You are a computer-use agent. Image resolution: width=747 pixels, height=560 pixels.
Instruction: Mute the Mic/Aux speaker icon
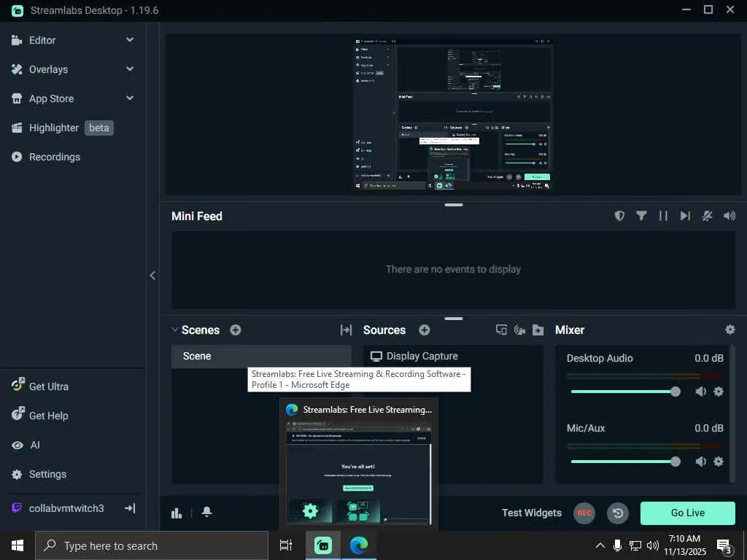700,462
